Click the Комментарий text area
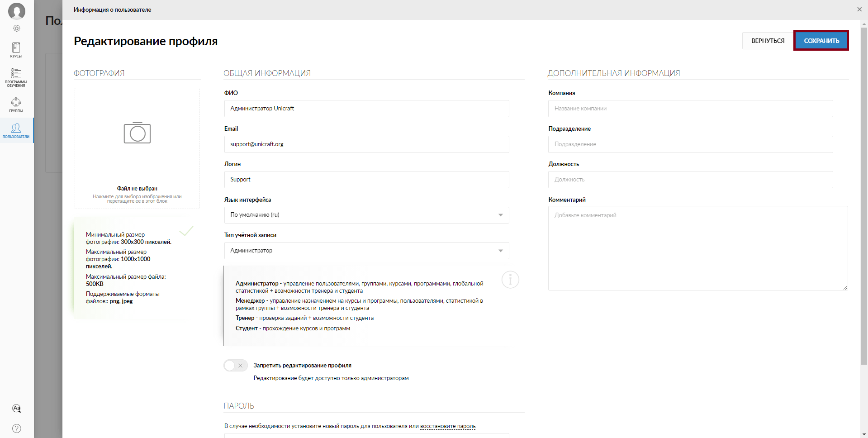The image size is (868, 438). tap(697, 248)
